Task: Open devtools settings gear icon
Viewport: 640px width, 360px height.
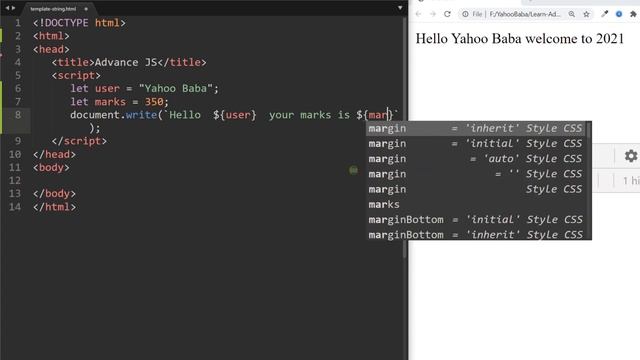Action: pyautogui.click(x=631, y=156)
